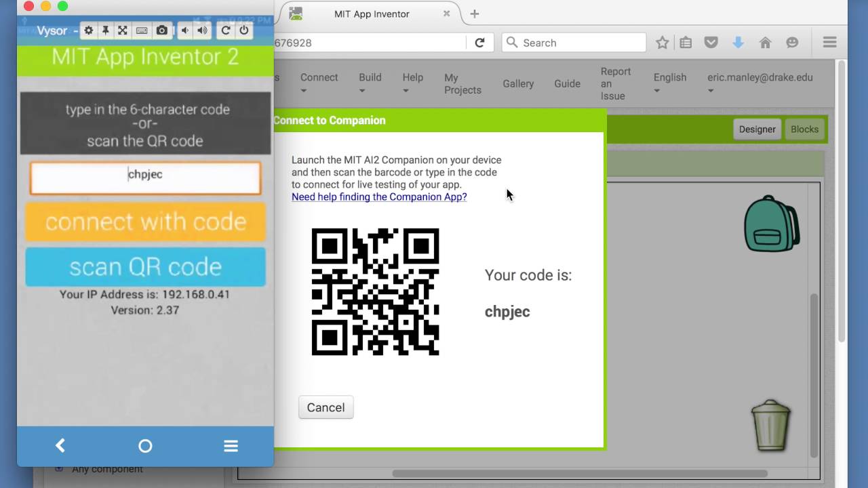The image size is (868, 488).
Task: Click the browser page vertical scrollbar
Action: pos(842,201)
